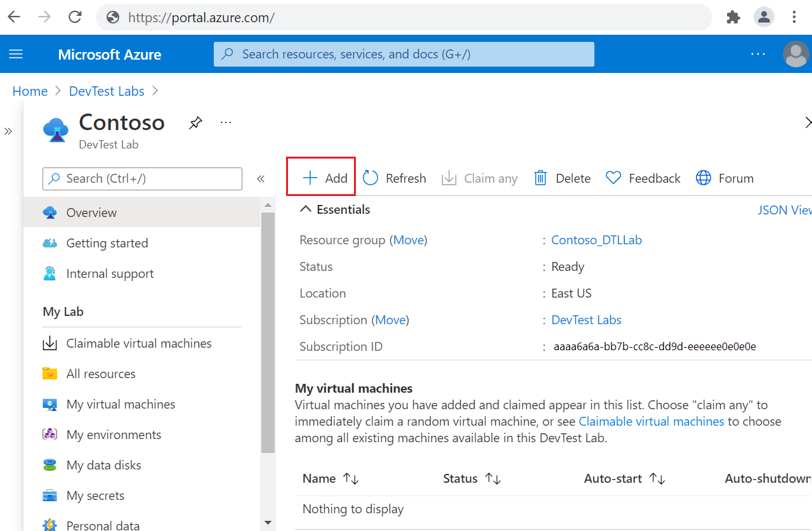
Task: Open Claimable virtual machines inline link
Action: pos(652,421)
